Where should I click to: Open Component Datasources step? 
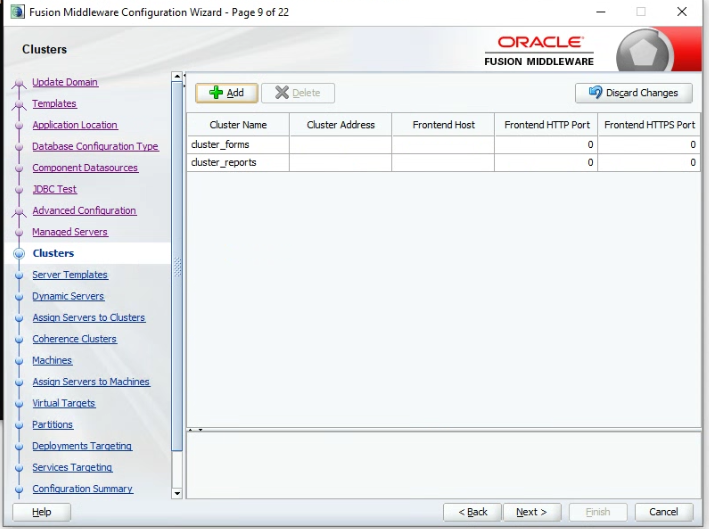(x=85, y=168)
